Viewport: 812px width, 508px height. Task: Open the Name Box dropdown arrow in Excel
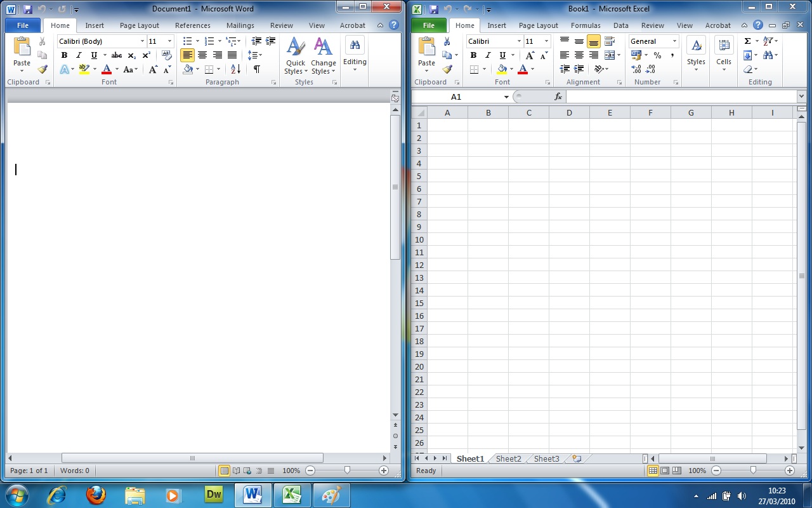pos(506,97)
